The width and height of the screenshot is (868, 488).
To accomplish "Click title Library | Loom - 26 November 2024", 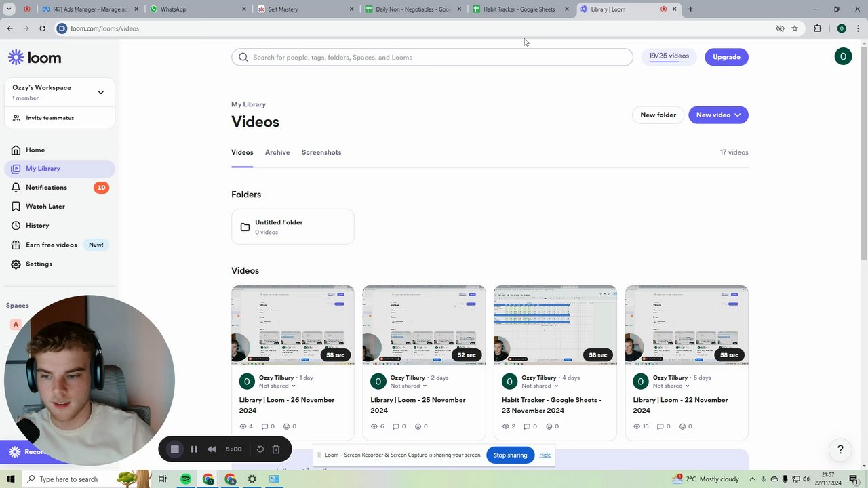I will tap(287, 405).
